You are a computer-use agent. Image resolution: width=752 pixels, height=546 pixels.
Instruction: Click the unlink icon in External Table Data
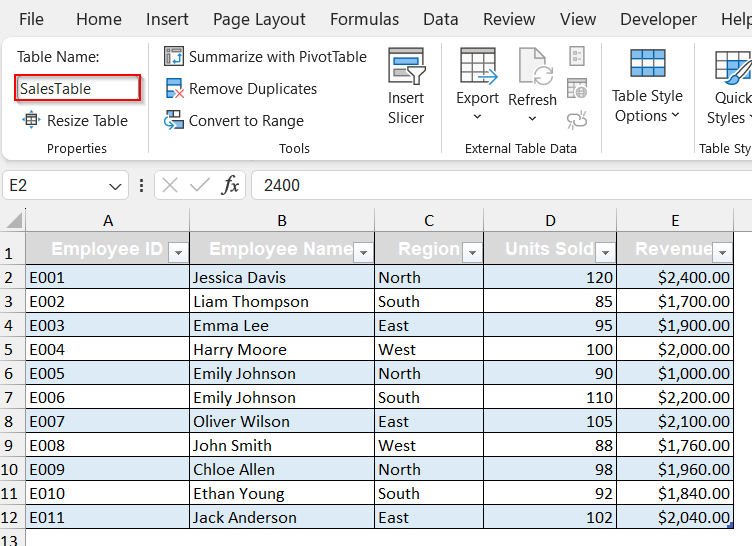[577, 120]
